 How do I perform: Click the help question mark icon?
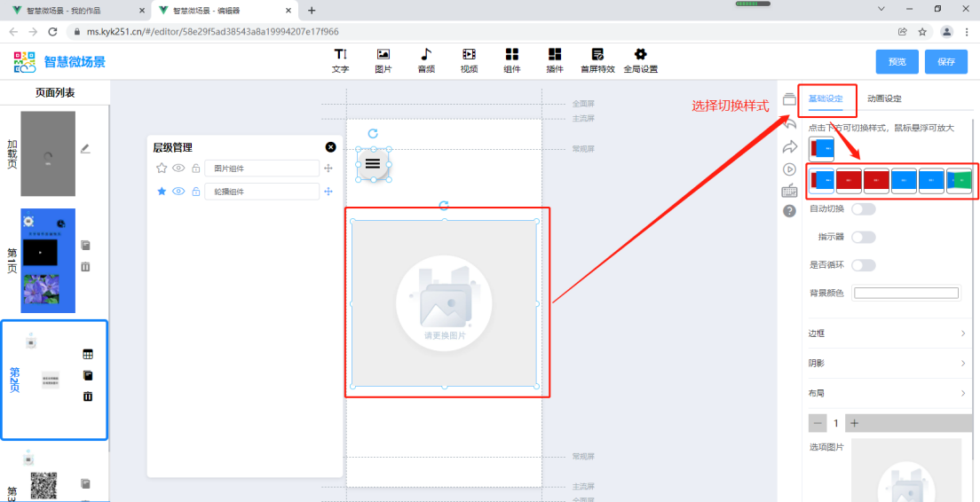click(789, 211)
